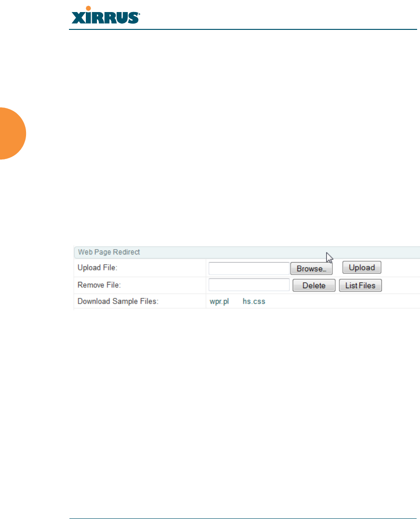The image size is (420, 519).
Task: Click the Upload button
Action: click(x=362, y=267)
